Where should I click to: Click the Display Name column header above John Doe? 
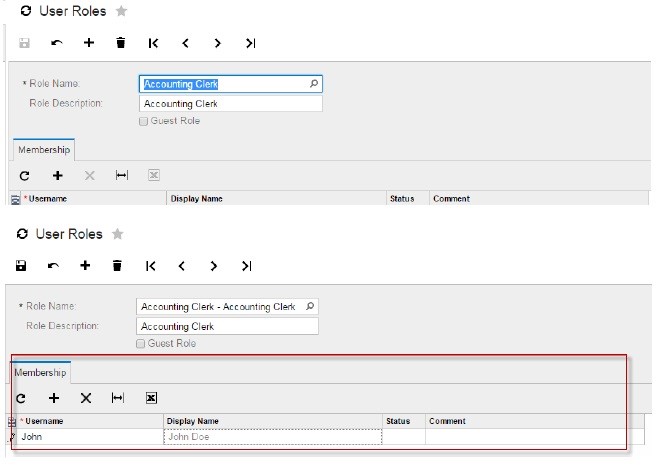(x=194, y=421)
